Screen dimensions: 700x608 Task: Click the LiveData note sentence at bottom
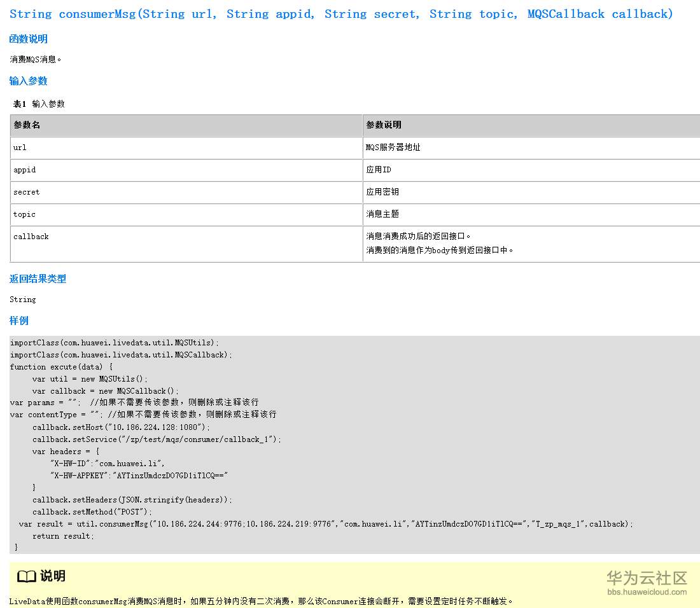pyautogui.click(x=261, y=601)
